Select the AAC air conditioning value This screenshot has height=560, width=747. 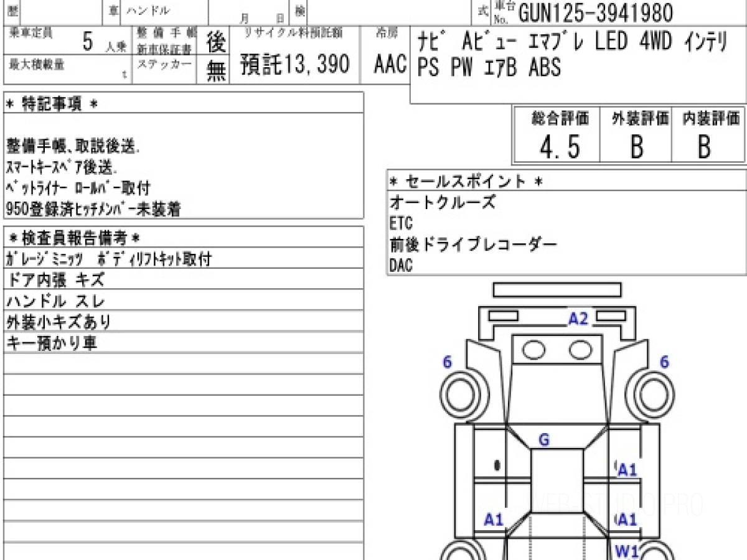[x=390, y=65]
